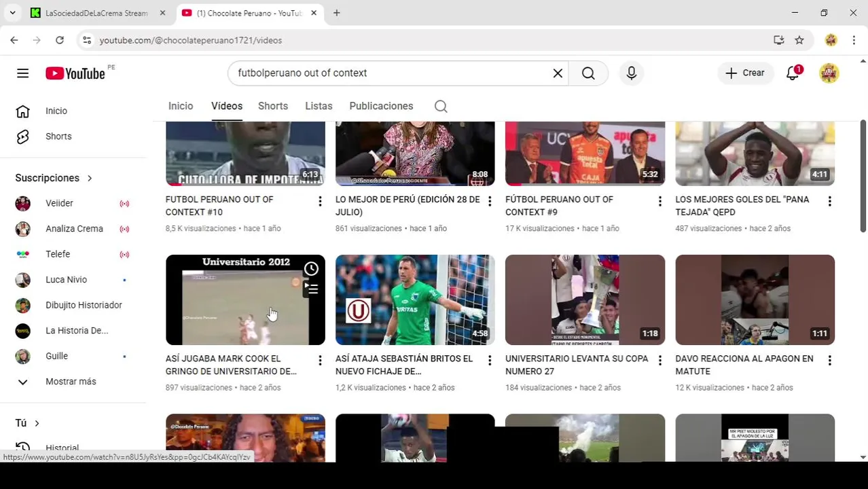Play the 5:32 press conference thumbnail

pyautogui.click(x=585, y=153)
